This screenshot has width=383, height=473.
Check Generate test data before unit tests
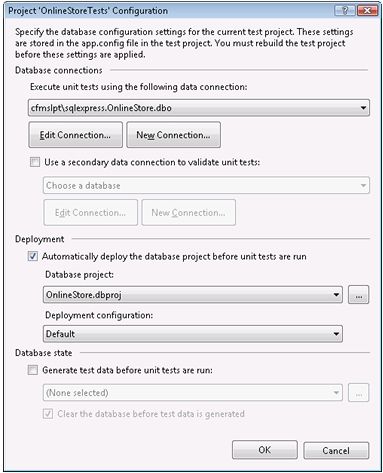[x=33, y=370]
